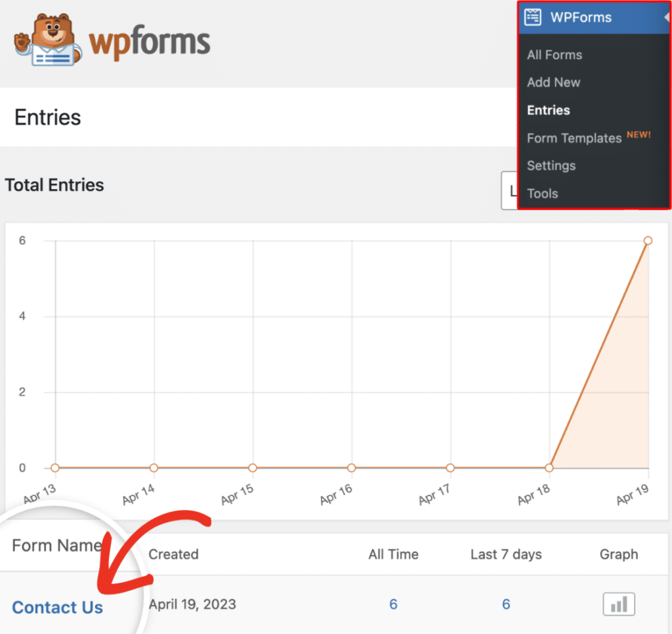Click the Apr 13 data point on chart
672x634 pixels.
55,468
